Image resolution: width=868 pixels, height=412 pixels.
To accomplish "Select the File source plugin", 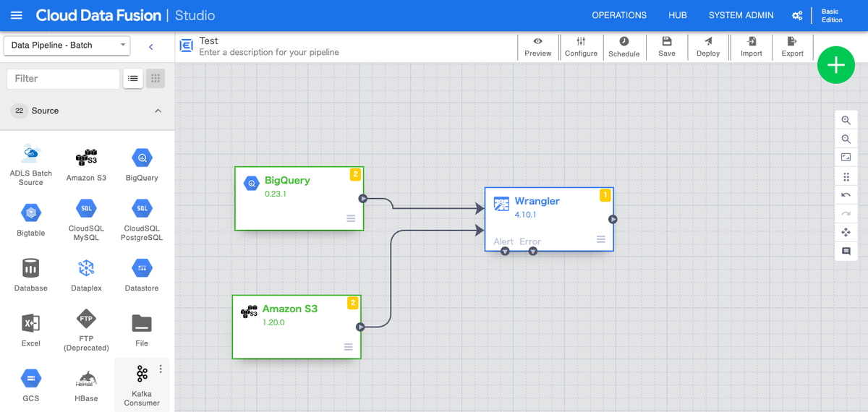I will (x=142, y=330).
